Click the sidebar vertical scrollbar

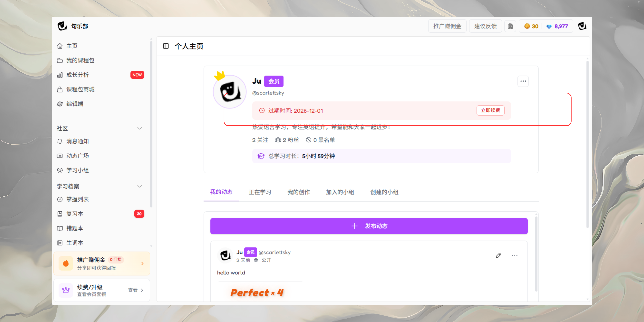[151, 124]
